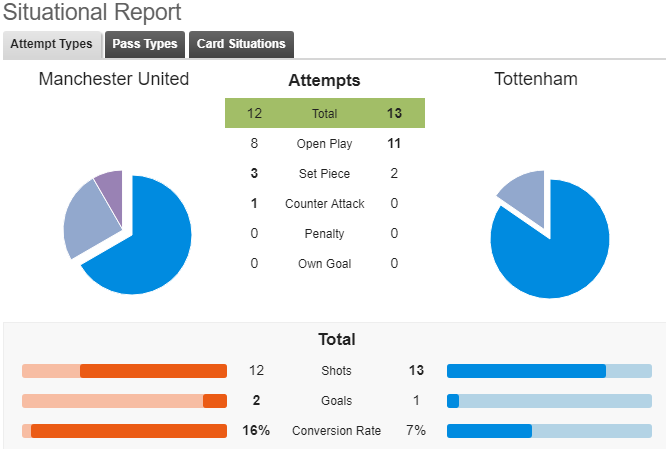Image resolution: width=666 pixels, height=449 pixels.
Task: Select the Own Goal attempts row
Action: [325, 263]
